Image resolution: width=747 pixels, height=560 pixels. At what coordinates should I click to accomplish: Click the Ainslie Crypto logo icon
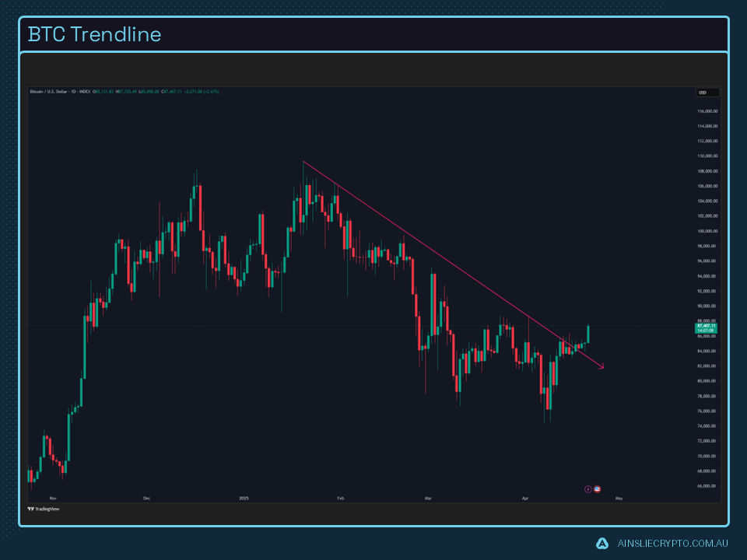tap(602, 544)
